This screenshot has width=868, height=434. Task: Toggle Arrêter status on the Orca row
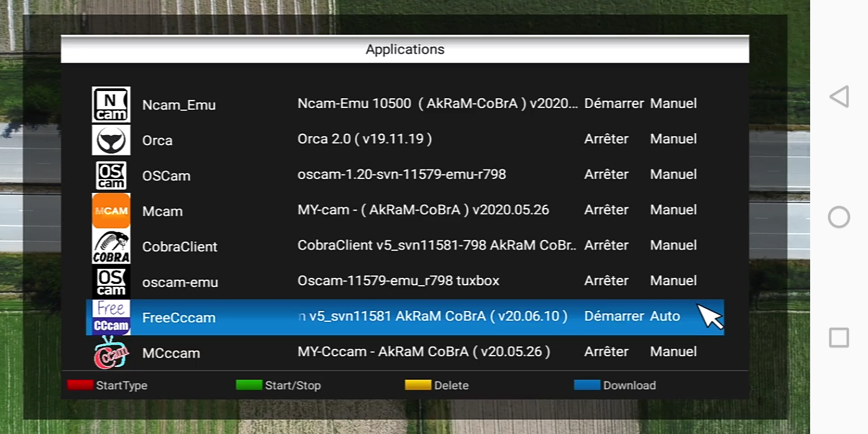pos(606,139)
